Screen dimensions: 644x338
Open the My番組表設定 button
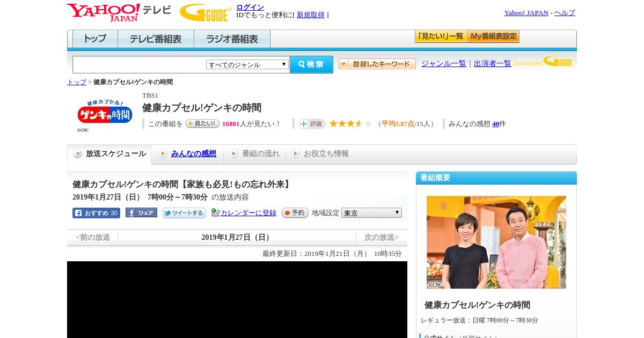point(494,36)
